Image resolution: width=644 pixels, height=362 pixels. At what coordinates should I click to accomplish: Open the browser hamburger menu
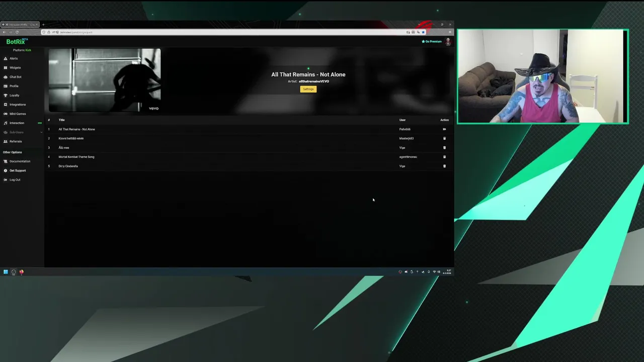point(450,32)
